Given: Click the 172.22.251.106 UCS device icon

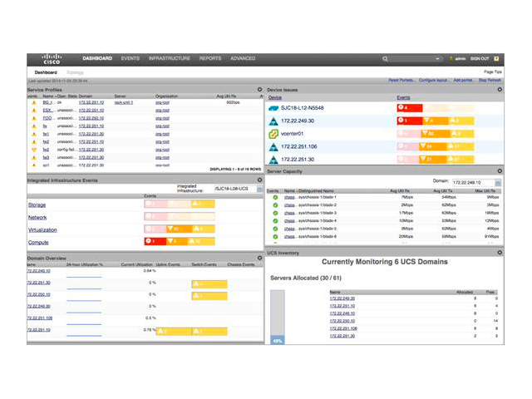Looking at the screenshot, I should 273,147.
